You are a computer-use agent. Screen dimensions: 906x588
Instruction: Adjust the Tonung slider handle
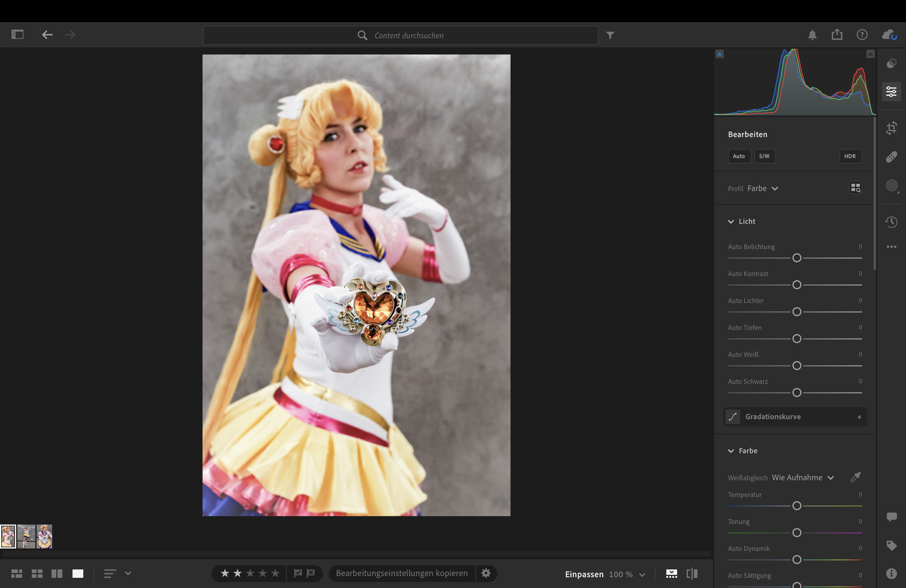click(x=797, y=533)
